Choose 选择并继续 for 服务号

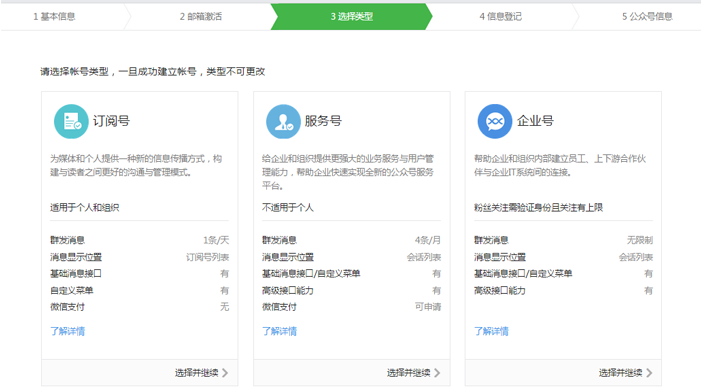coord(413,373)
